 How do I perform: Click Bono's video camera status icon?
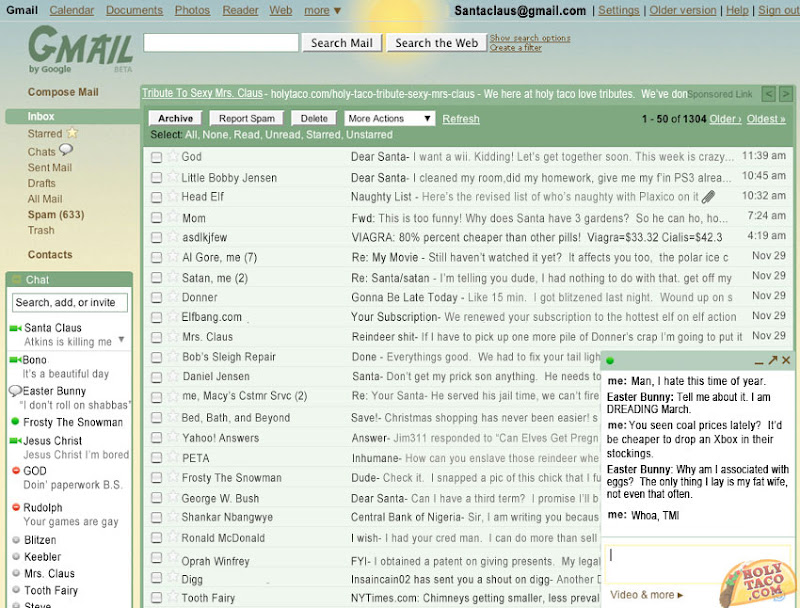15,360
